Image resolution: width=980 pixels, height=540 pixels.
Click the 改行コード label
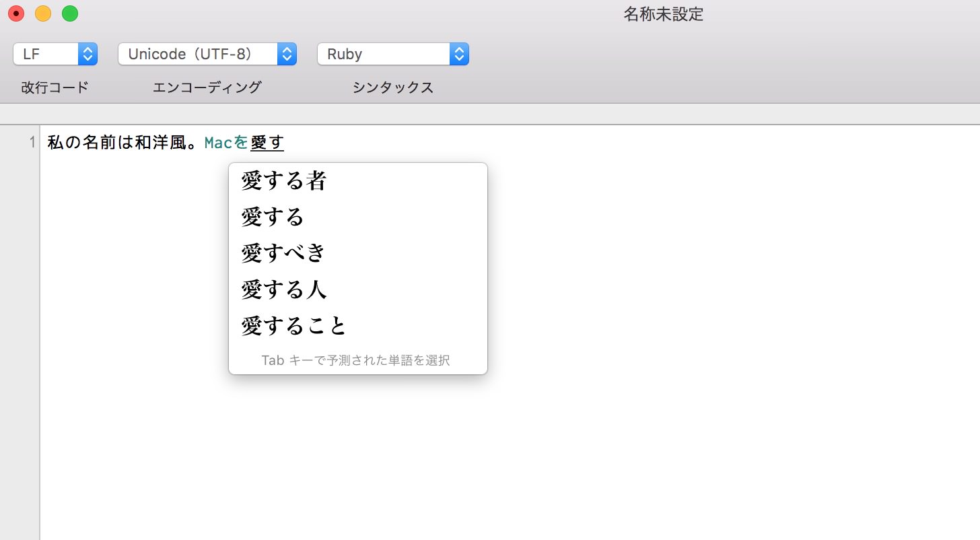click(55, 88)
